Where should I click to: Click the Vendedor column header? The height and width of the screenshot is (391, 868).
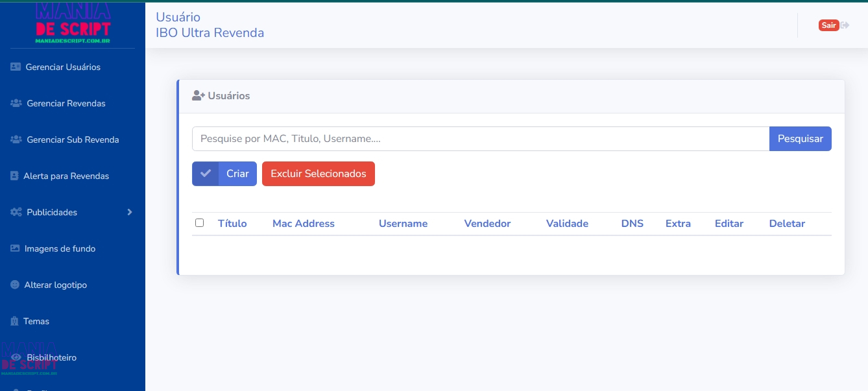[488, 224]
